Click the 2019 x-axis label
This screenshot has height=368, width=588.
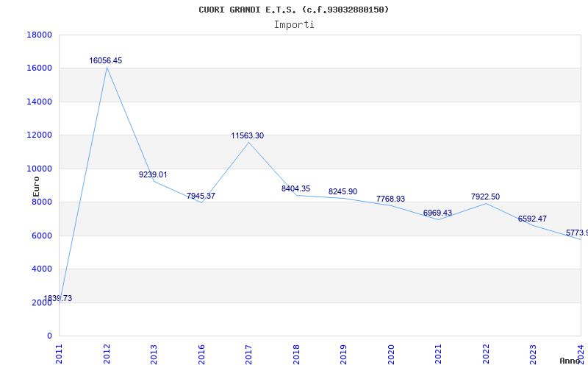343,354
